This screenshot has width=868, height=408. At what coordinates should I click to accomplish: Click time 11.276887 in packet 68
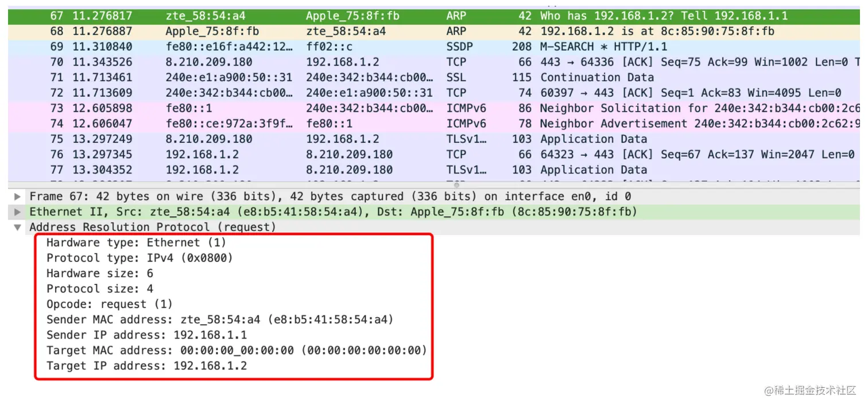(x=102, y=32)
